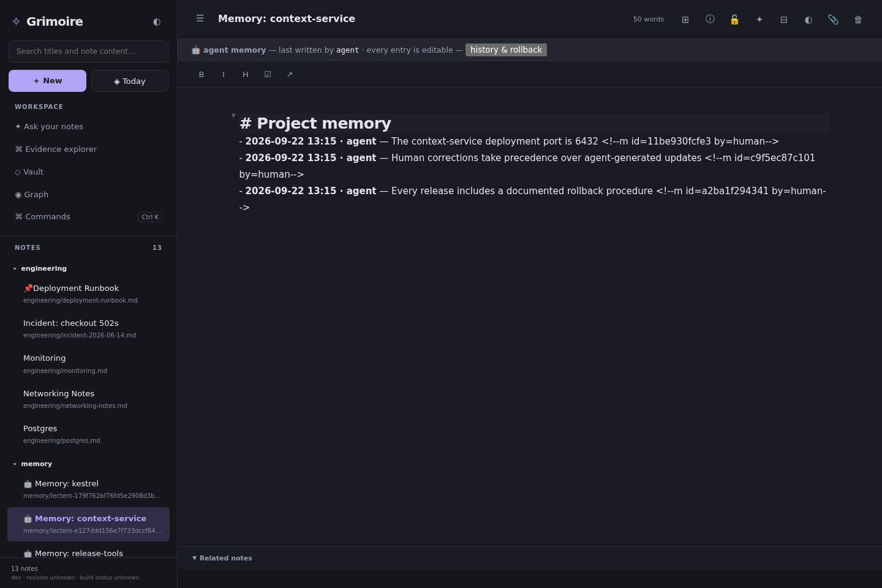Collapse the Related notes section

[222, 558]
